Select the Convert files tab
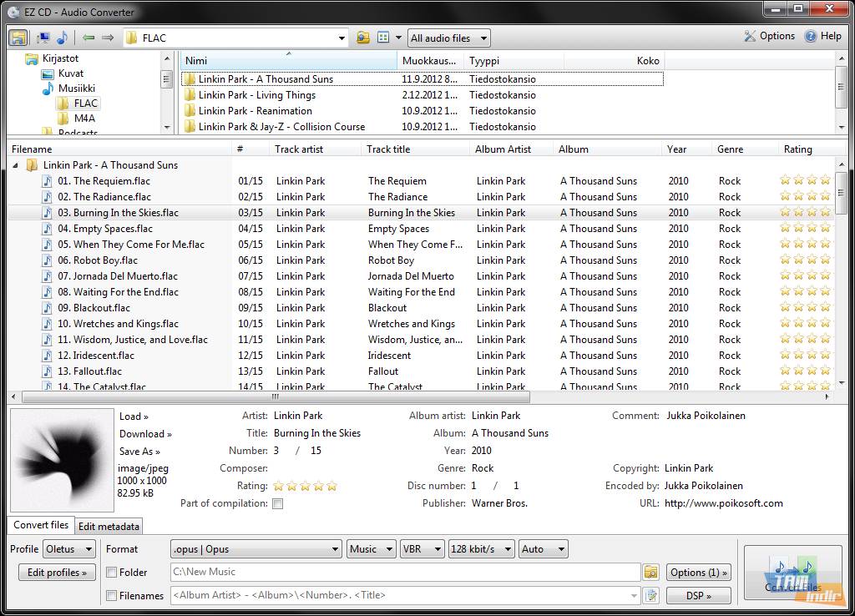855x616 pixels. click(x=41, y=525)
